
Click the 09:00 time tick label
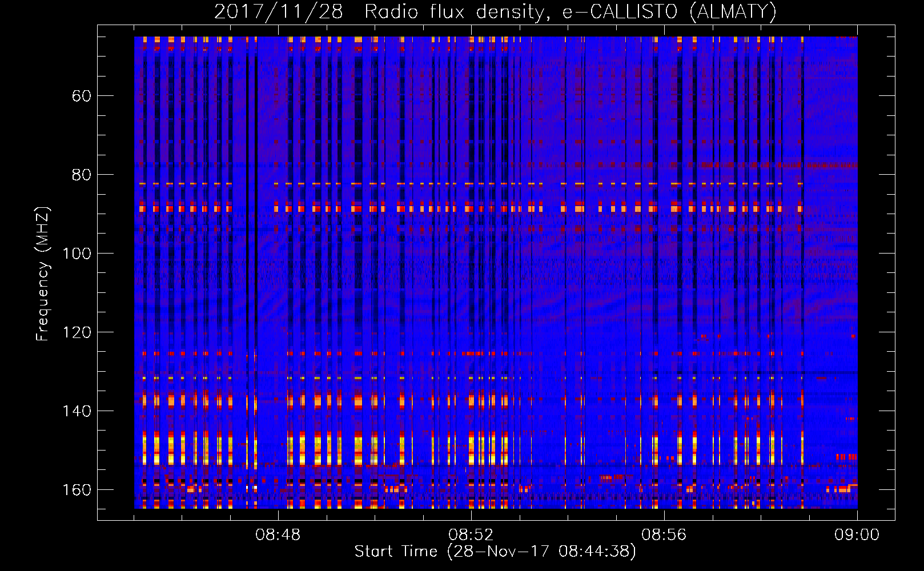click(857, 535)
